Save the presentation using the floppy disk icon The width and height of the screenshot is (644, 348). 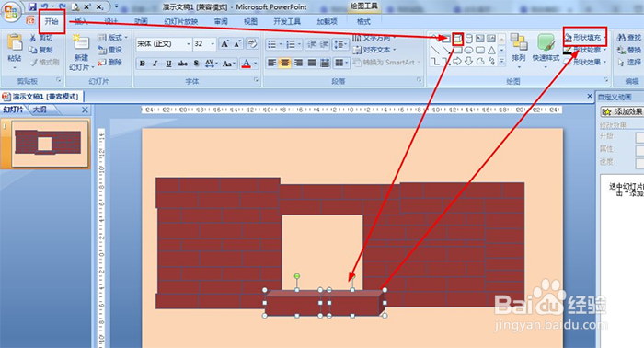coord(32,7)
